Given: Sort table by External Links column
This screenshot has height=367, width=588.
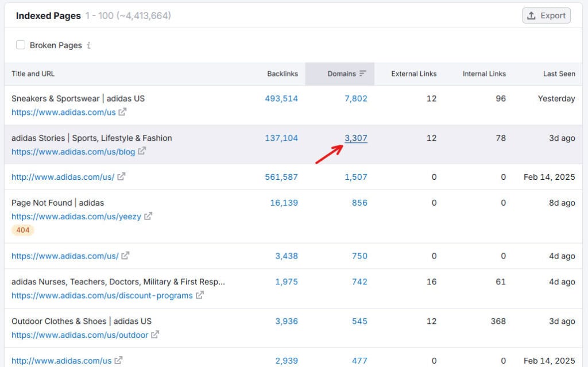Looking at the screenshot, I should tap(413, 74).
